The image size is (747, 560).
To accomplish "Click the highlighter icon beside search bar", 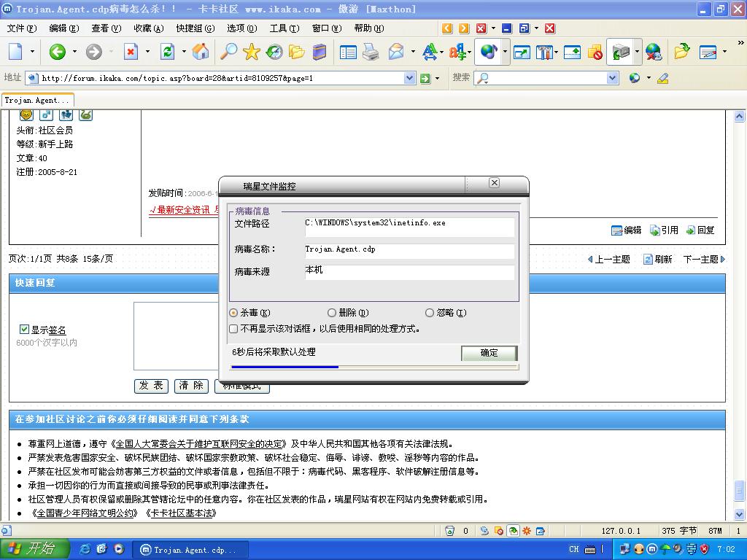I will 662,78.
